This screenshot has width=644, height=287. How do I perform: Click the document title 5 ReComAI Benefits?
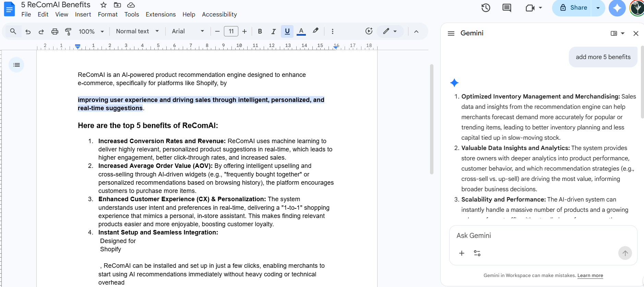coord(56,5)
